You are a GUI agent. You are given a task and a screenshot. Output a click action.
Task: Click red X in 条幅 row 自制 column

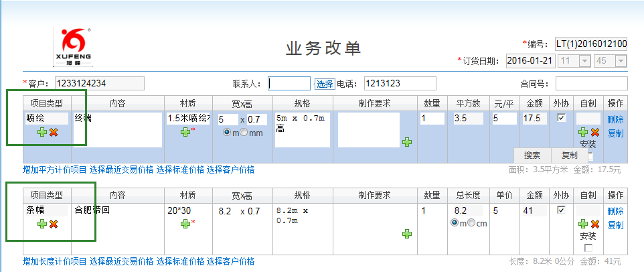pyautogui.click(x=594, y=224)
